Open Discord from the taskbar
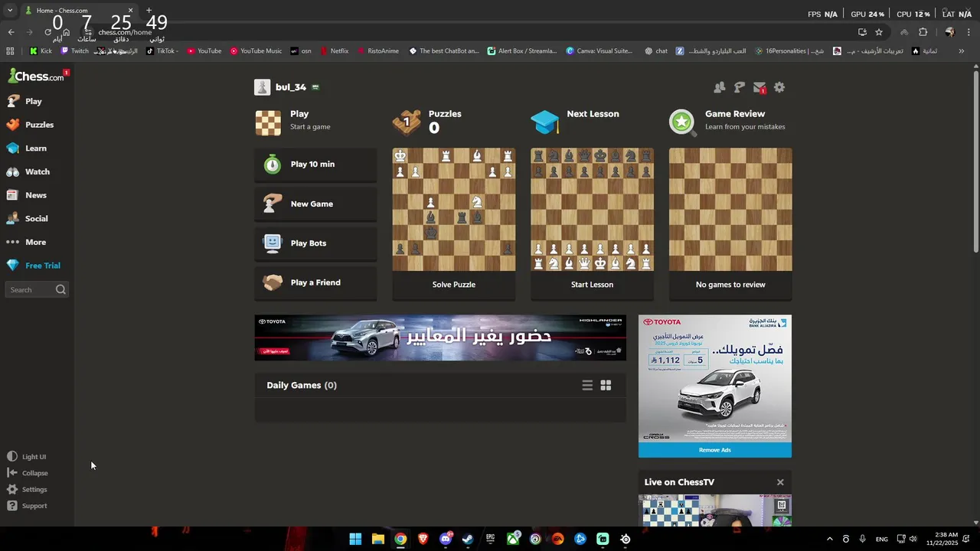 click(x=446, y=539)
